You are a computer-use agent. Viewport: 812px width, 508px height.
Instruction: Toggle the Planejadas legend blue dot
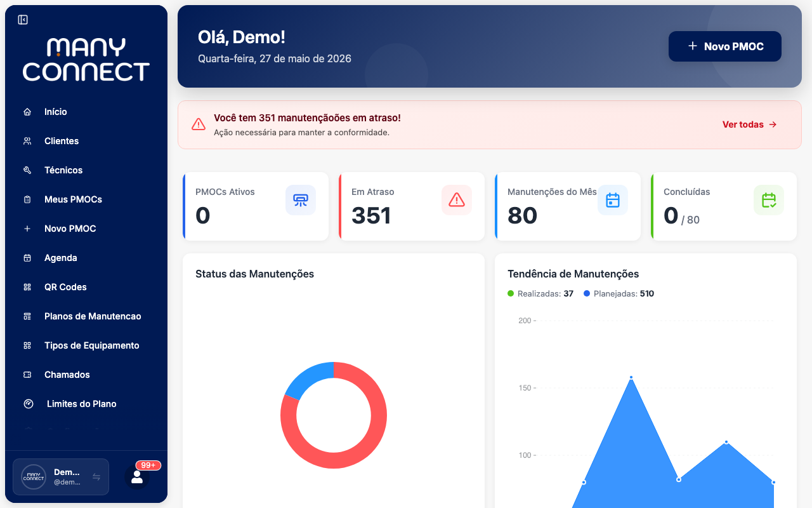(x=587, y=293)
